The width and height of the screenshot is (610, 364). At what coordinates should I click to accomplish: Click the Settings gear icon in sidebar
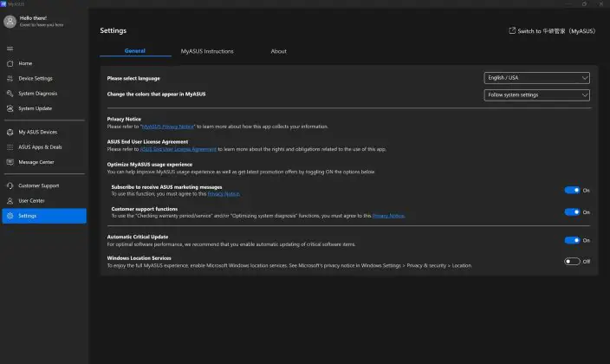coord(10,216)
